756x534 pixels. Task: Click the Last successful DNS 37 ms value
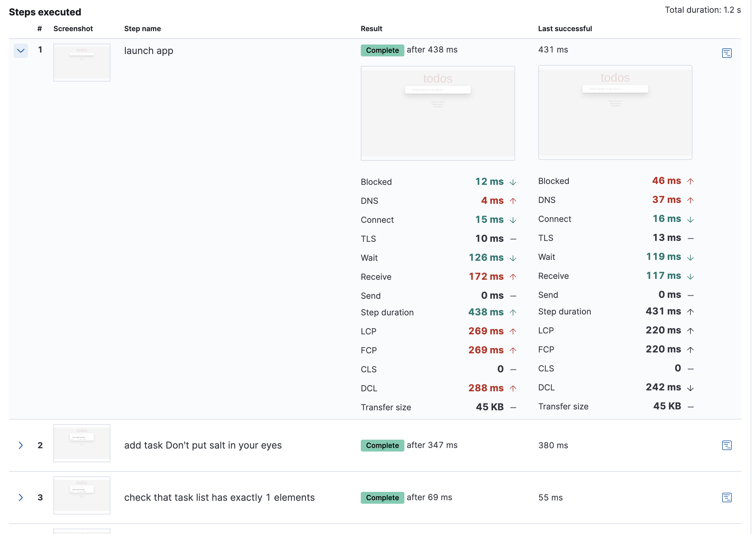click(x=666, y=200)
